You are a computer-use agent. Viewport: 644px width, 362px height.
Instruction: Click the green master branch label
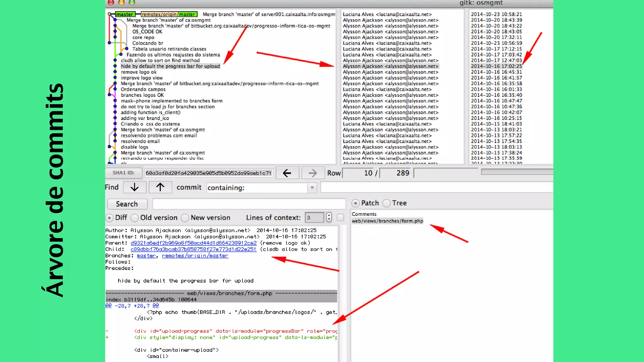click(x=125, y=14)
